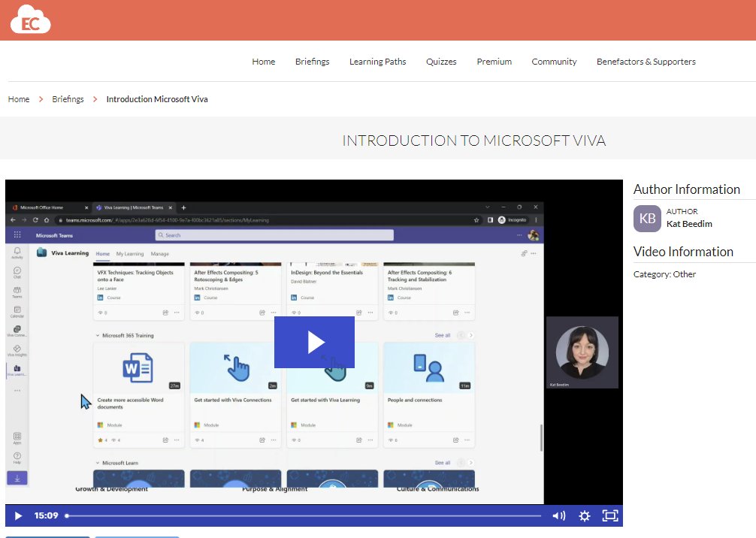The height and width of the screenshot is (538, 756).
Task: Mute the video audio
Action: pos(558,515)
